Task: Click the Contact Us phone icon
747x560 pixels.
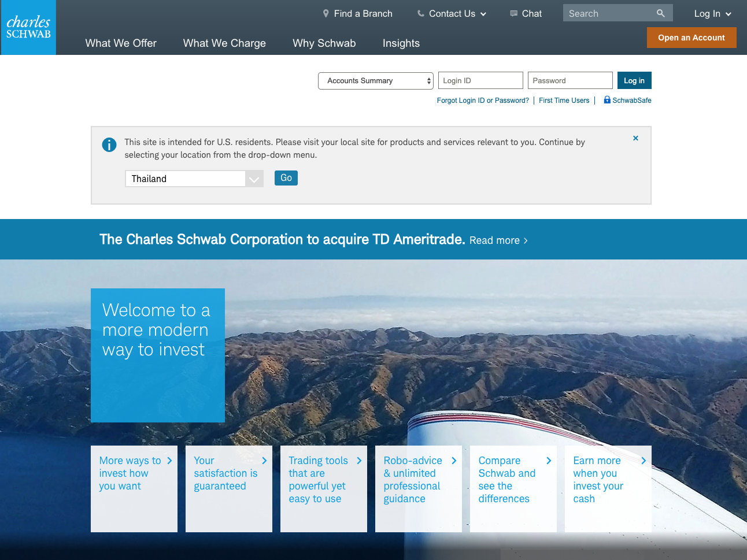Action: pyautogui.click(x=421, y=13)
